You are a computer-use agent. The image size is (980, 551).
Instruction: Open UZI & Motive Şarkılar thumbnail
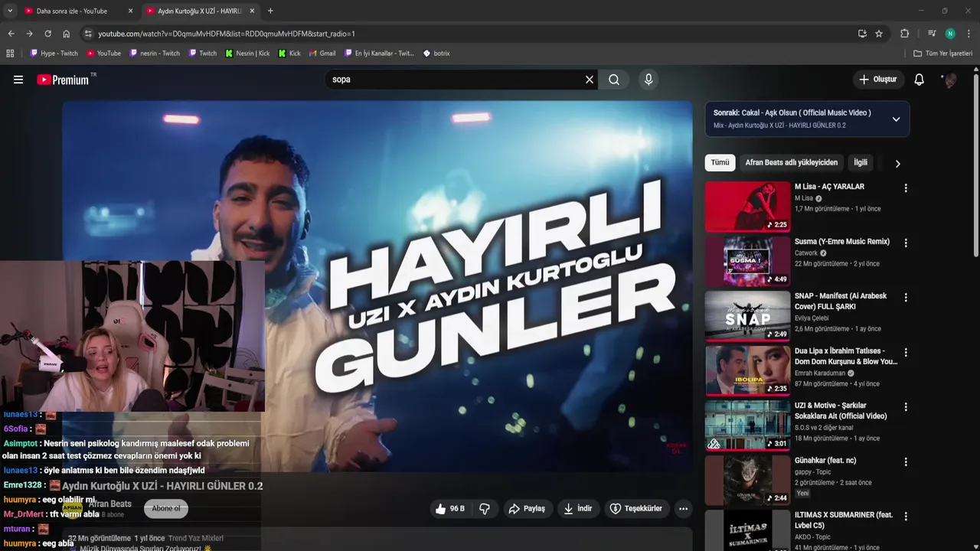(747, 425)
